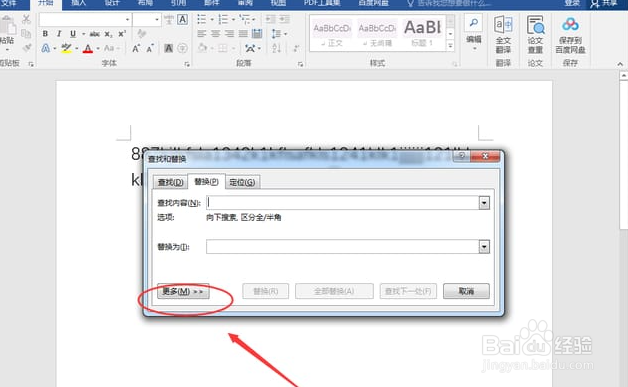Open the font name dropdown
This screenshot has height=387, width=628.
point(127,19)
